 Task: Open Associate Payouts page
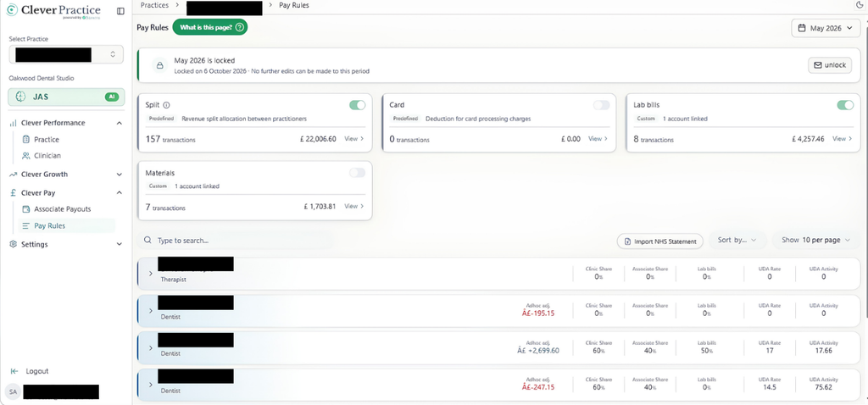click(63, 209)
